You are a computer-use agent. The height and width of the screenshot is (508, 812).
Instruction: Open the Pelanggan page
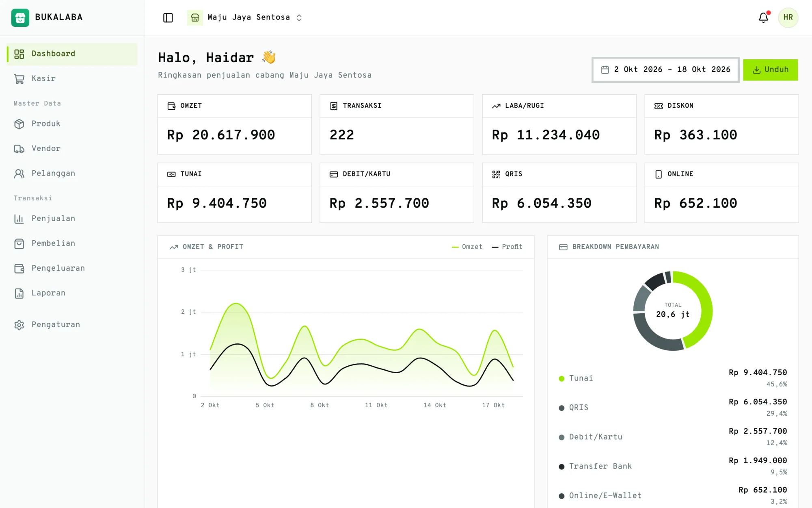(x=72, y=174)
